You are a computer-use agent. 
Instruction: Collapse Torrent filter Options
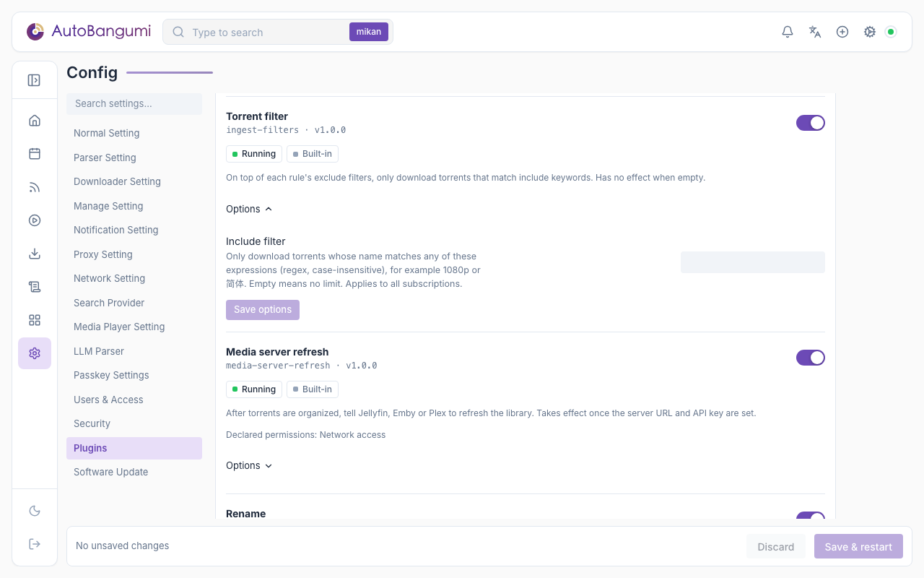tap(249, 209)
